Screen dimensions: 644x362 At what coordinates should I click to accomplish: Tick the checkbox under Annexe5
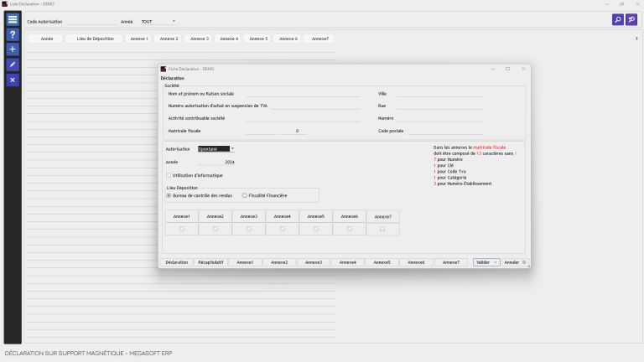tap(316, 229)
